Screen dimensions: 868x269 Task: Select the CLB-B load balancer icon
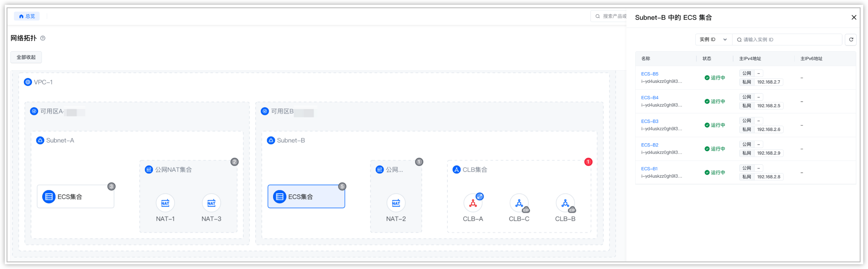tap(565, 203)
